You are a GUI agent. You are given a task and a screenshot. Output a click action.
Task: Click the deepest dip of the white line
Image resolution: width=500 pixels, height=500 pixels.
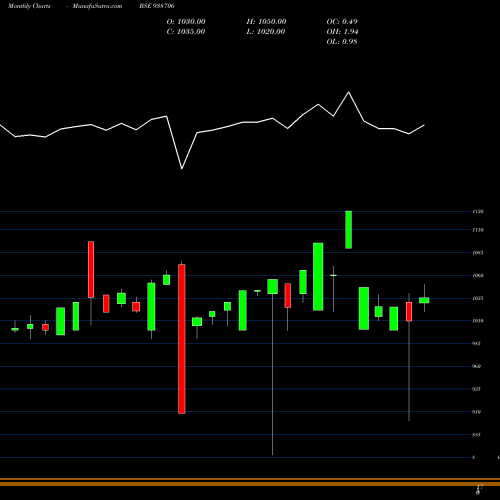(182, 169)
